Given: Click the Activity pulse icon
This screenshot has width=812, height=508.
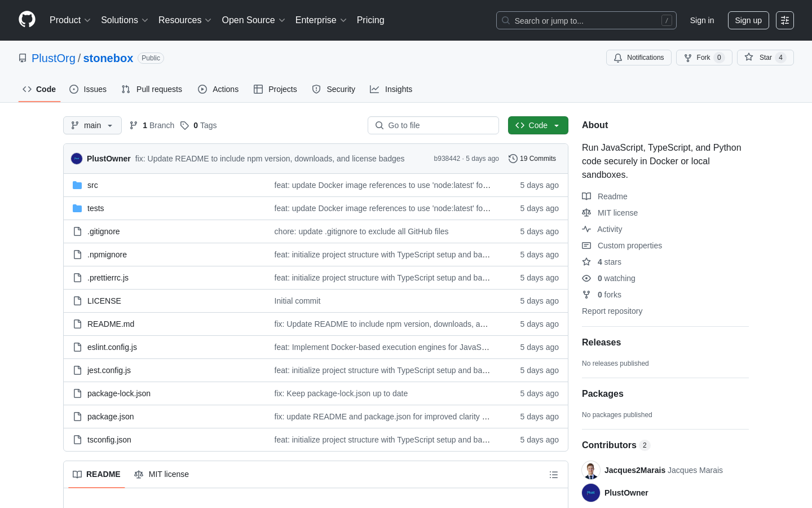Looking at the screenshot, I should click(x=586, y=229).
